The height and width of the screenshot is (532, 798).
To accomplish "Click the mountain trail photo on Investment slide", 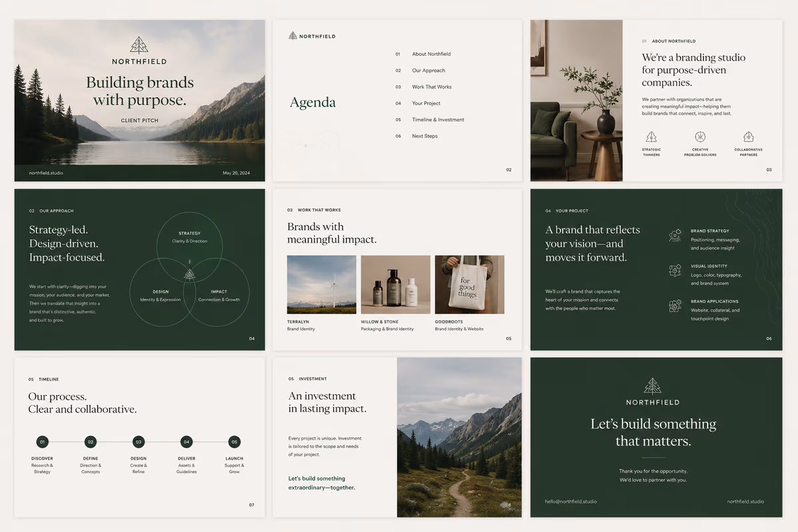I will [460, 438].
